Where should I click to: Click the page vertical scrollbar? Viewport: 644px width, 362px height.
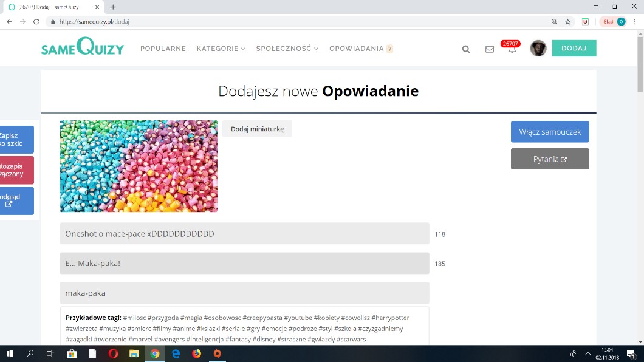[640, 182]
